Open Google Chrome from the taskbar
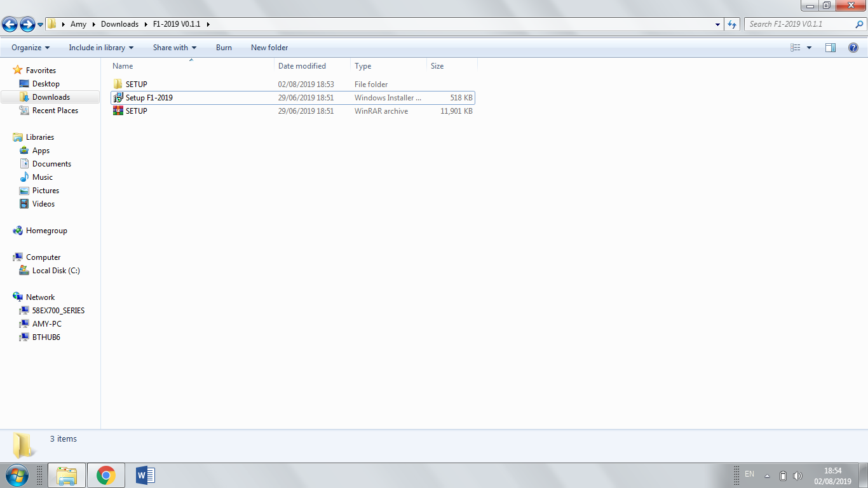 (x=105, y=475)
